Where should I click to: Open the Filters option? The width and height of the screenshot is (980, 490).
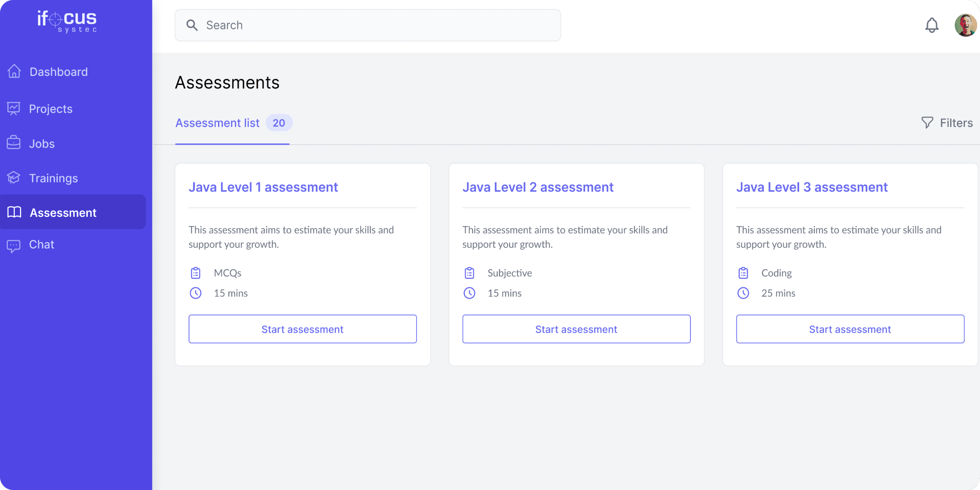point(947,123)
